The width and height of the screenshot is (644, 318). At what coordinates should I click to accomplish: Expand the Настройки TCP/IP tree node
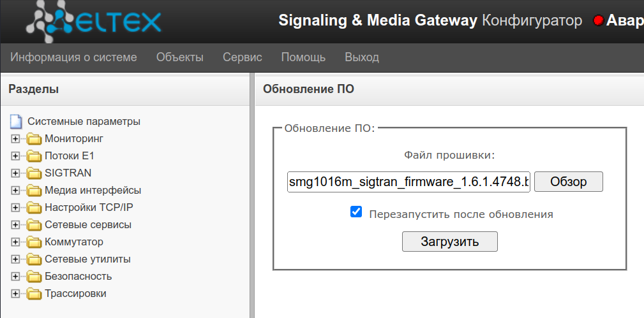click(x=16, y=208)
